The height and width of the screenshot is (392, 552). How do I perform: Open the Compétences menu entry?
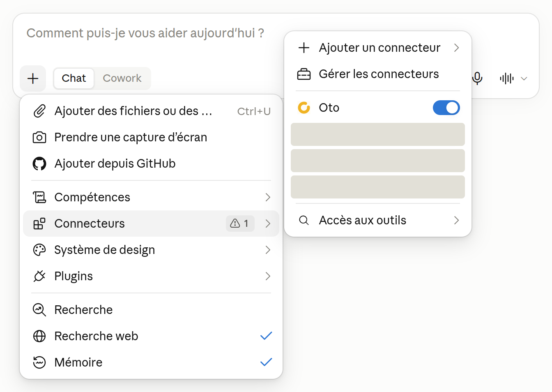[x=151, y=197]
